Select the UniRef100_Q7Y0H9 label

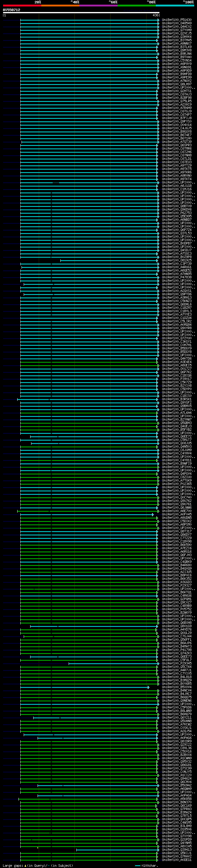pos(176,30)
